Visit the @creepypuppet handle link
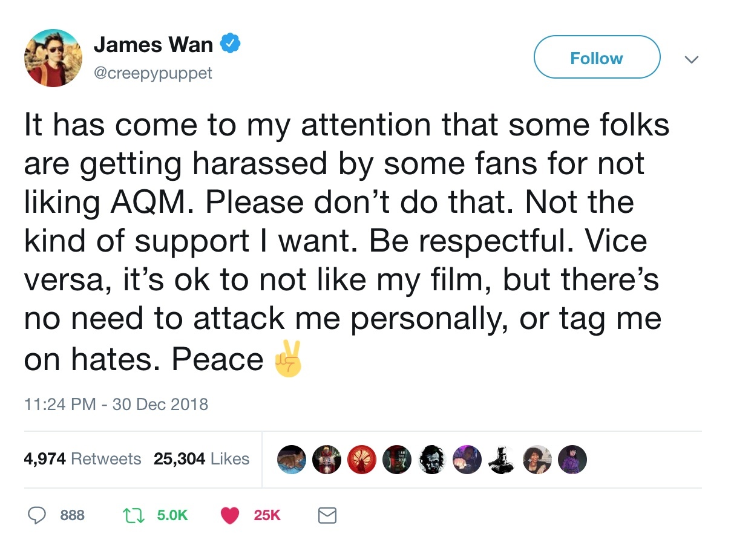731x560 pixels. tap(153, 74)
